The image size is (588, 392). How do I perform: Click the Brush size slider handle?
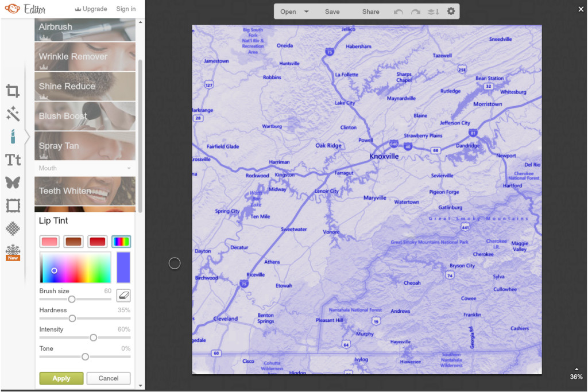(x=72, y=299)
